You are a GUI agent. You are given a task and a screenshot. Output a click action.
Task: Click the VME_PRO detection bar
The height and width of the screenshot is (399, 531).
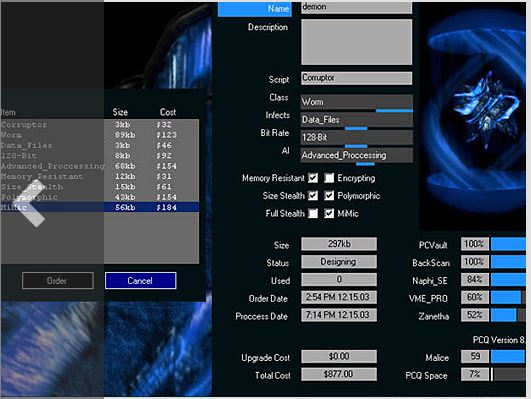(x=508, y=297)
